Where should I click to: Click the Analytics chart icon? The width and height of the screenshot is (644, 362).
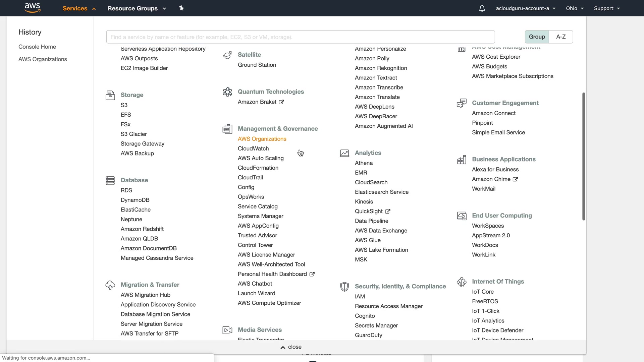[344, 153]
